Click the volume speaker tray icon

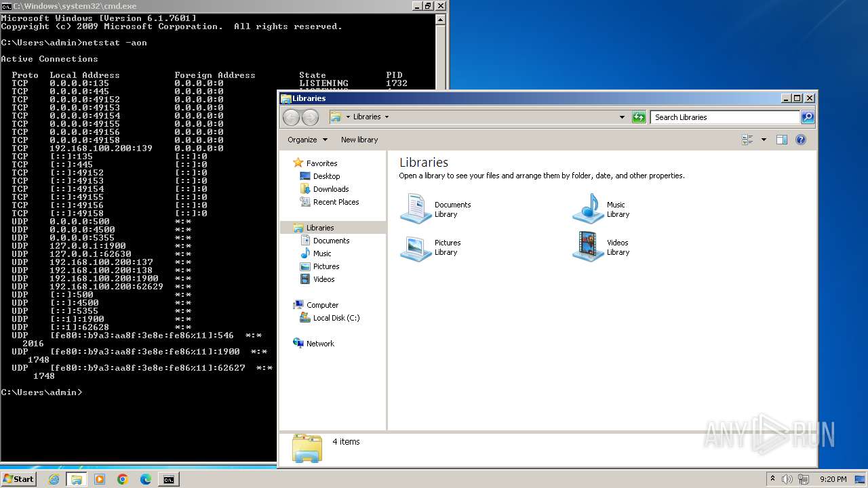787,479
